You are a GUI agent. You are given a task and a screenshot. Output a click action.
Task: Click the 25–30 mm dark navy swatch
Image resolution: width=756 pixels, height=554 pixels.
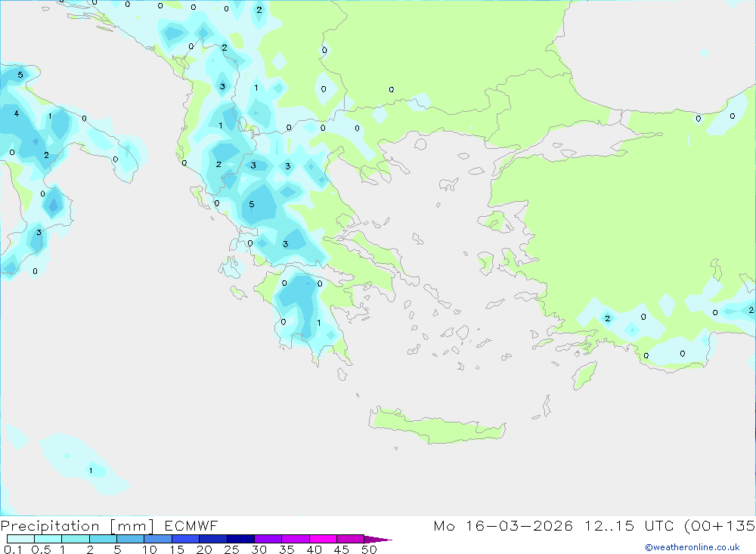point(240,539)
